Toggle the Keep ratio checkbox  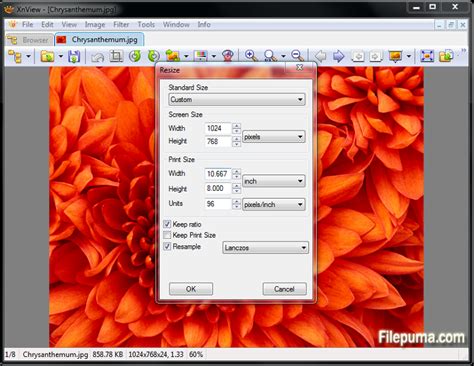click(167, 224)
